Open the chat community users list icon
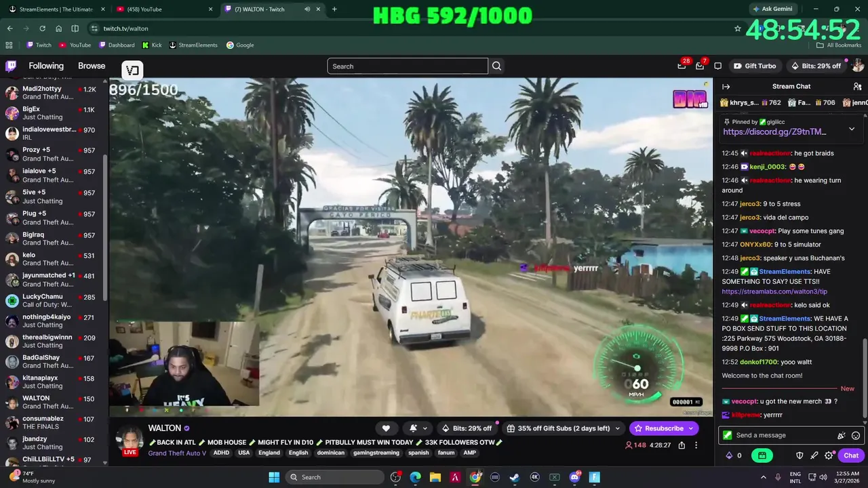Viewport: 868px width, 488px height. click(x=857, y=86)
